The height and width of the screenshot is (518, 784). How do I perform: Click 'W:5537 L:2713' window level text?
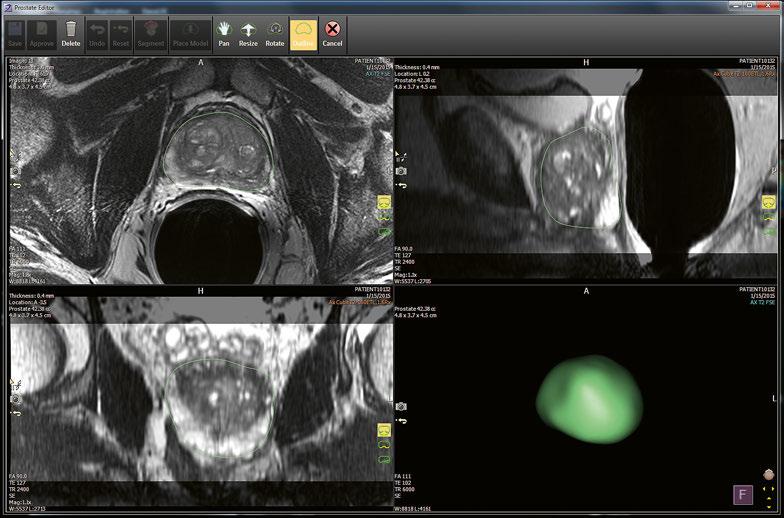tap(27, 508)
